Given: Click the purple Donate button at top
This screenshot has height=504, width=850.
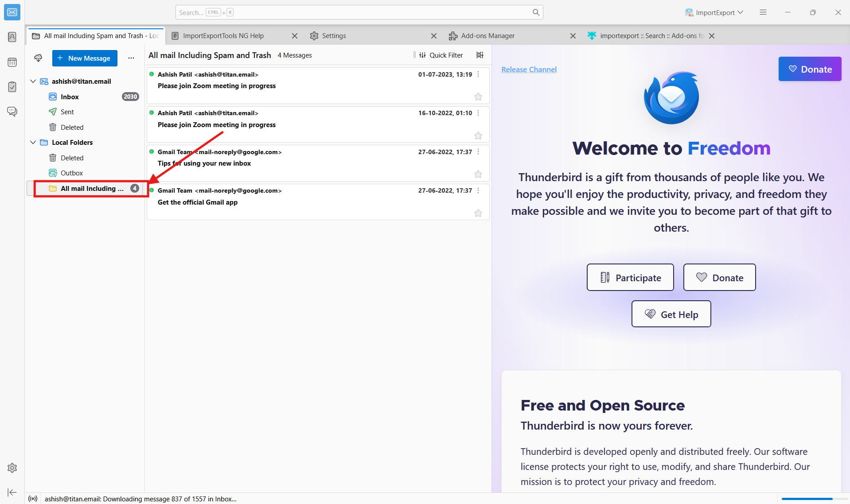Looking at the screenshot, I should (x=810, y=69).
